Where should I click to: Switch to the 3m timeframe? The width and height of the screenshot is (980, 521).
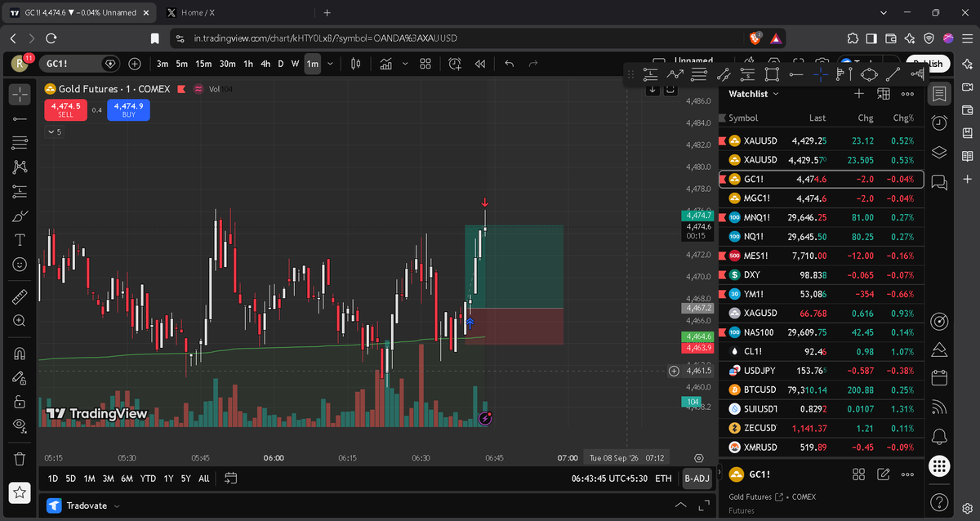pyautogui.click(x=163, y=64)
